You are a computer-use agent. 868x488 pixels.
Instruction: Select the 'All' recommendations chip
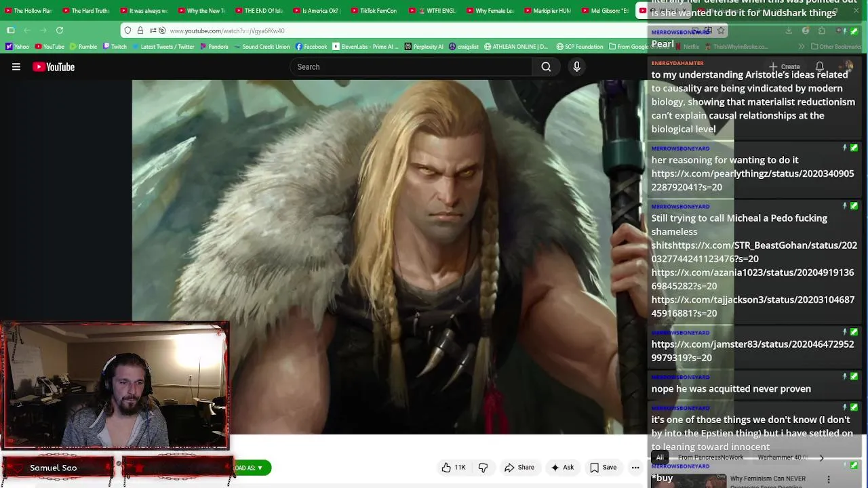(x=660, y=457)
